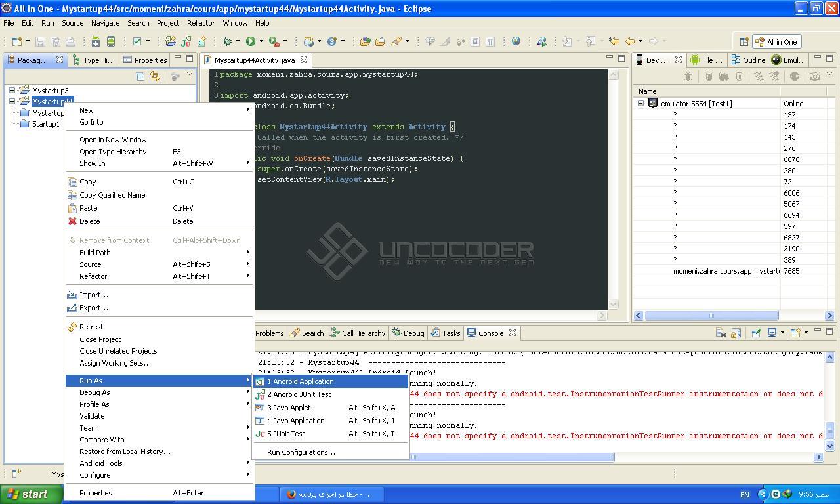The image size is (840, 504).
Task: Click the Clear Console icon
Action: tap(720, 333)
